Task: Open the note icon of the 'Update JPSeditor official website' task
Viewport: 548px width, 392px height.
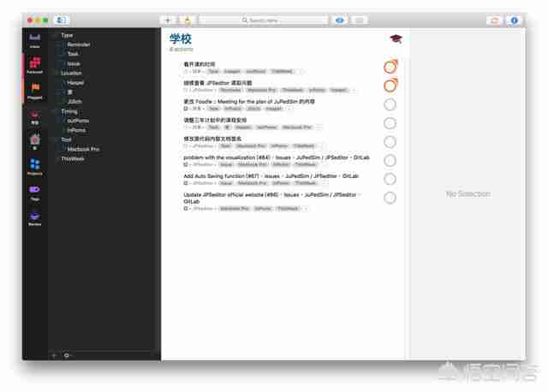Action: (x=186, y=209)
